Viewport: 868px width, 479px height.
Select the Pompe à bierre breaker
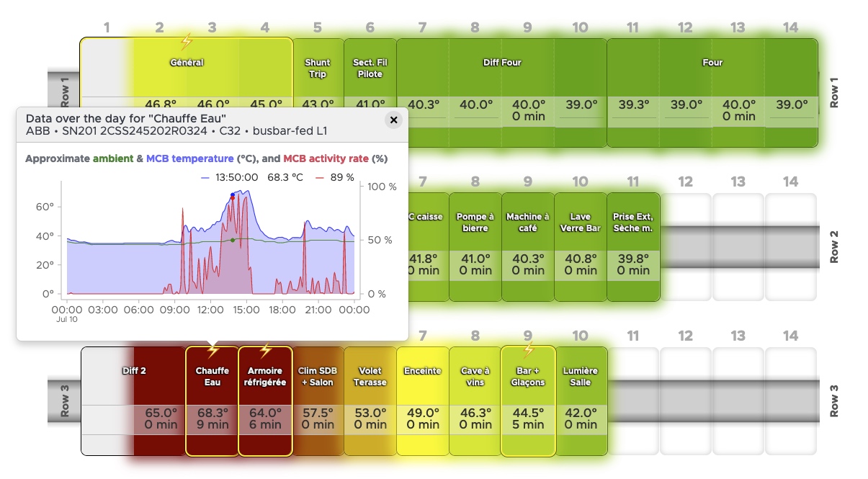point(475,238)
